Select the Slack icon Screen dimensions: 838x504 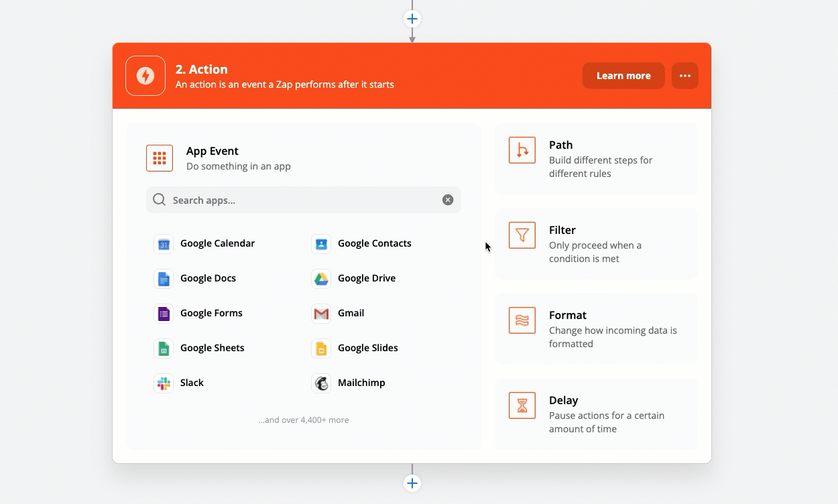pos(164,383)
